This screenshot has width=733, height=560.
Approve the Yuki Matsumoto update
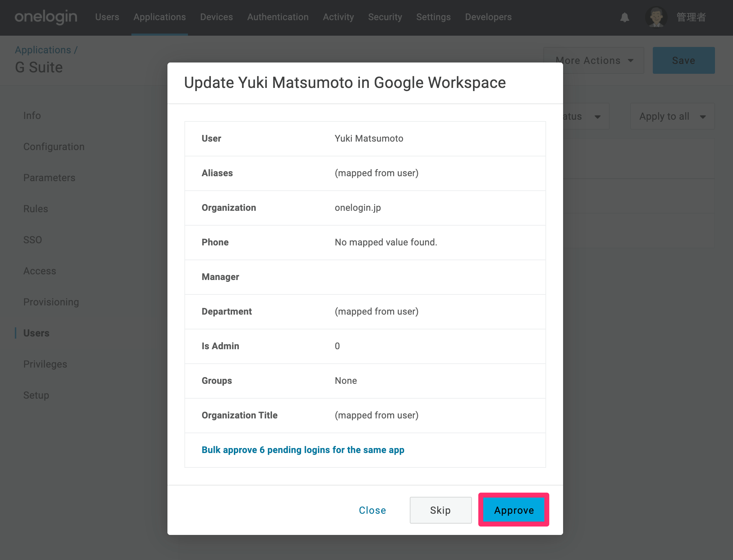(514, 510)
